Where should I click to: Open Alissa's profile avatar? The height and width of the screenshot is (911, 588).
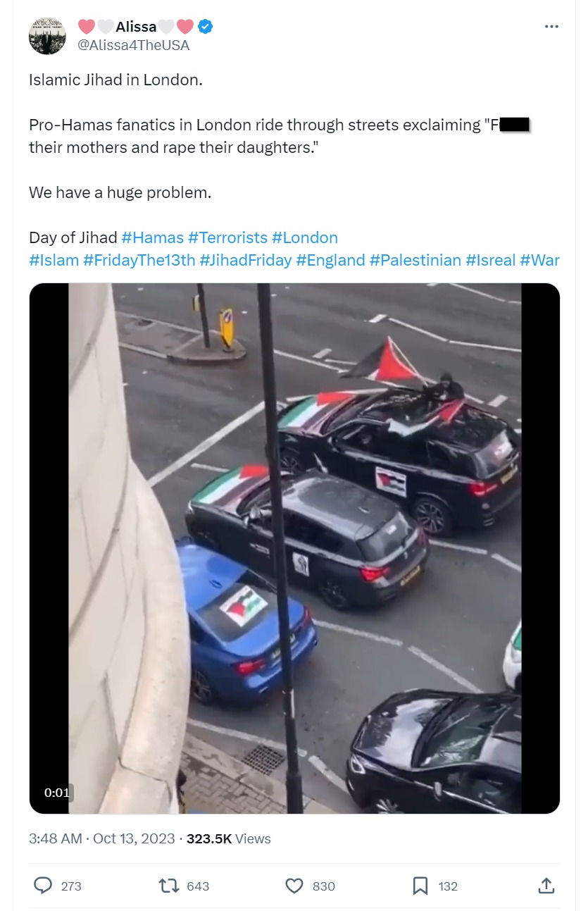click(x=47, y=36)
